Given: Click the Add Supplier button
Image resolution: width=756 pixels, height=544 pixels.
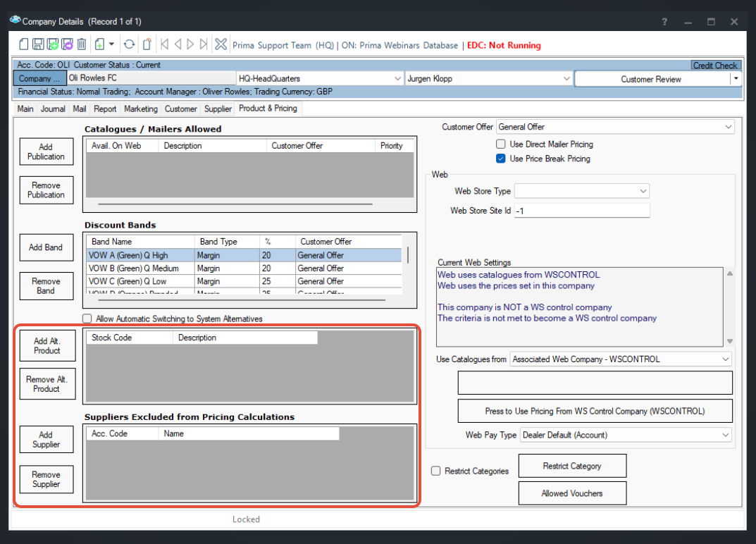Looking at the screenshot, I should (x=47, y=439).
